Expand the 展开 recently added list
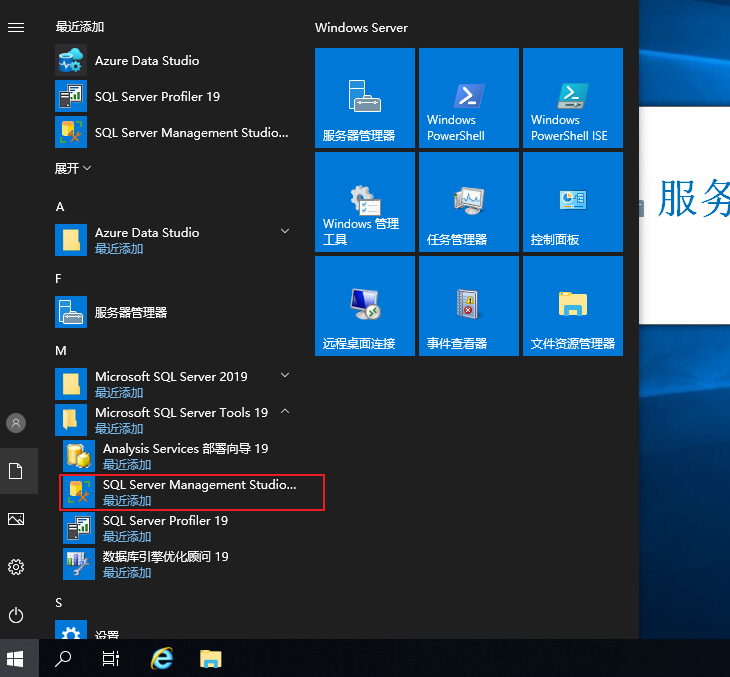Viewport: 730px width, 677px height. click(73, 169)
